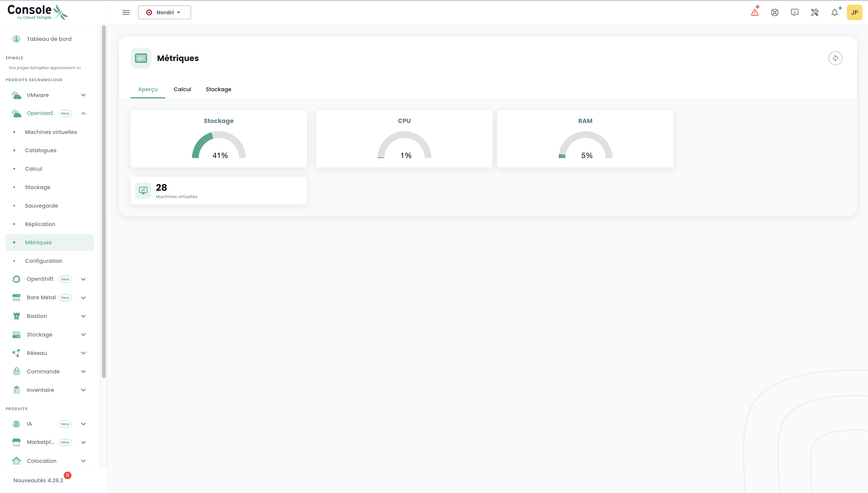Viewport: 868px width, 493px height.
Task: Click Nouveautés 4.26.2 link
Action: (x=38, y=480)
